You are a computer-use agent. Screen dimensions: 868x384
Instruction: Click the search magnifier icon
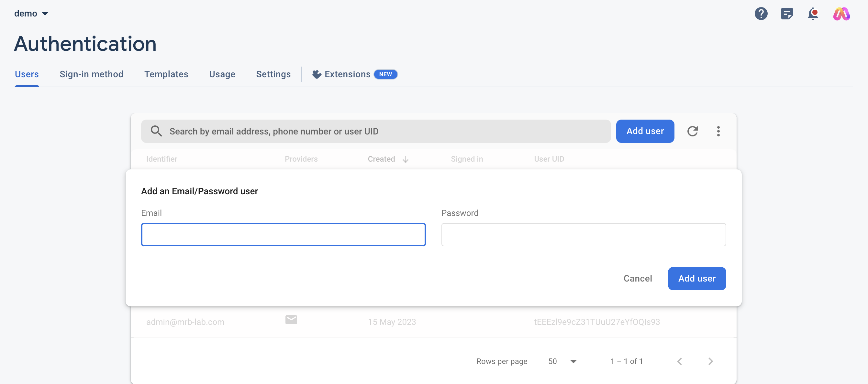(156, 131)
